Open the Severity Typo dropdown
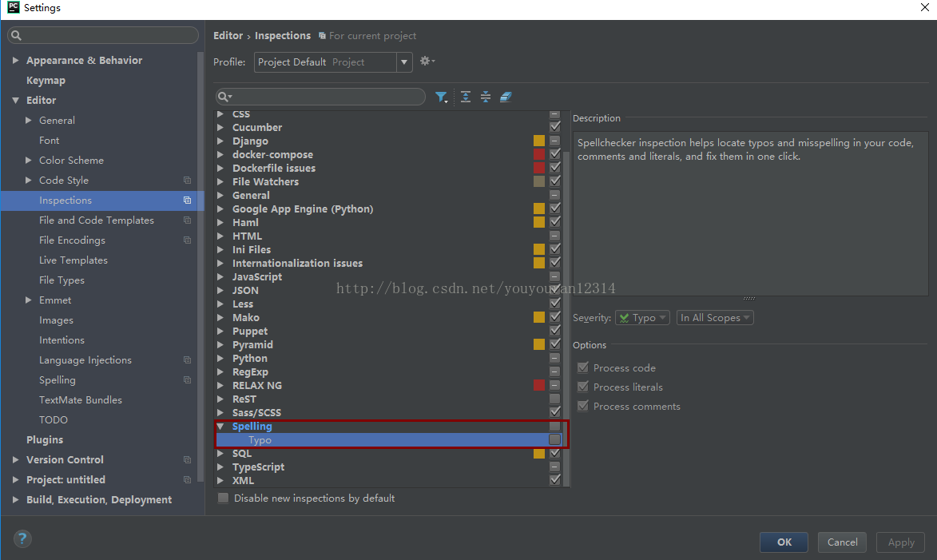Screen dimensions: 937x560 642,318
